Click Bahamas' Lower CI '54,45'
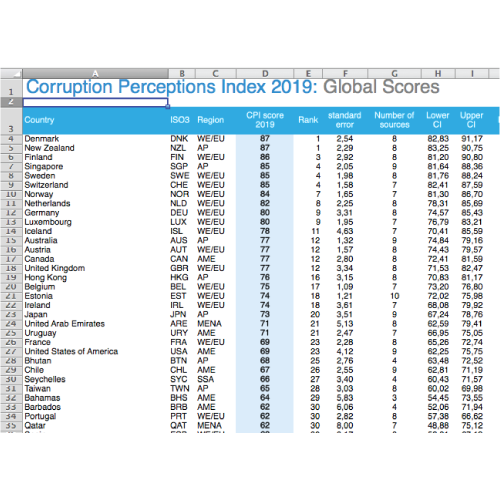This screenshot has height=500, width=500. point(438,398)
